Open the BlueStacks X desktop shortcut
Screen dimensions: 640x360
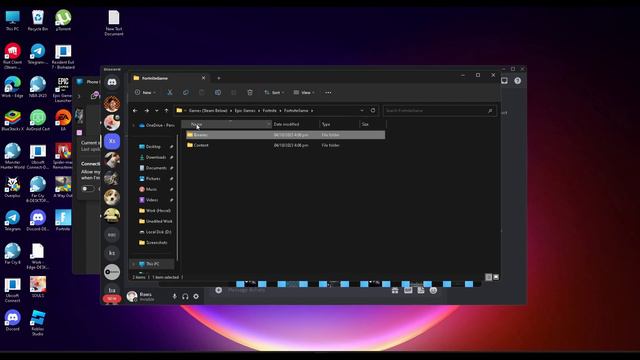12,120
